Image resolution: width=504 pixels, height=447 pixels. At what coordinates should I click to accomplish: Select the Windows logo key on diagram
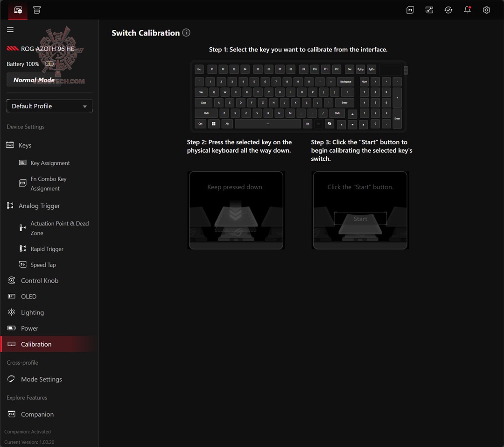(x=213, y=124)
